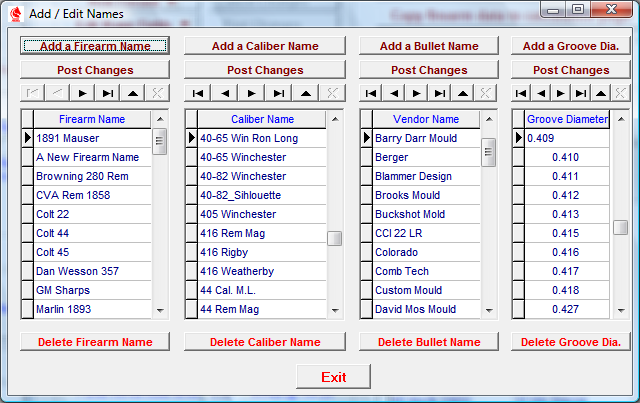
Task: Click edit triangle in Caliber navigator
Action: [306, 93]
